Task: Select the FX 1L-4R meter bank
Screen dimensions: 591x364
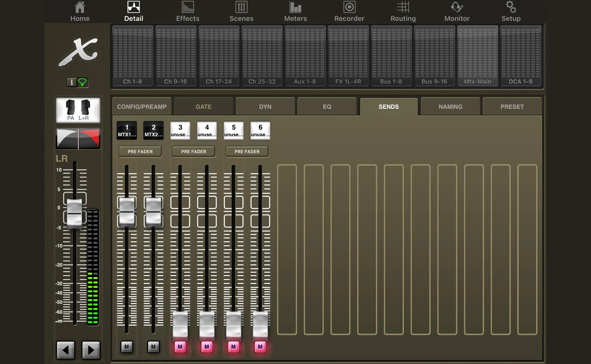Action: coord(348,56)
